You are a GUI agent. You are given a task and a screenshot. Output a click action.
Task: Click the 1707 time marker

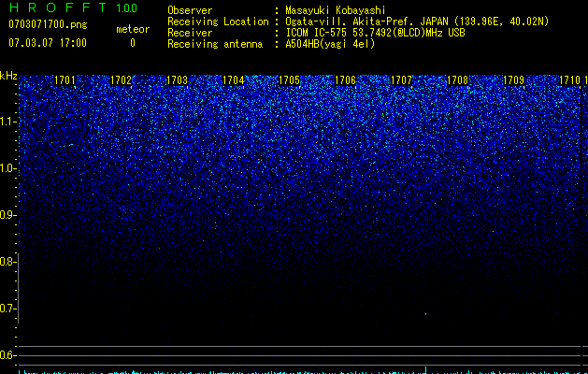tap(402, 80)
